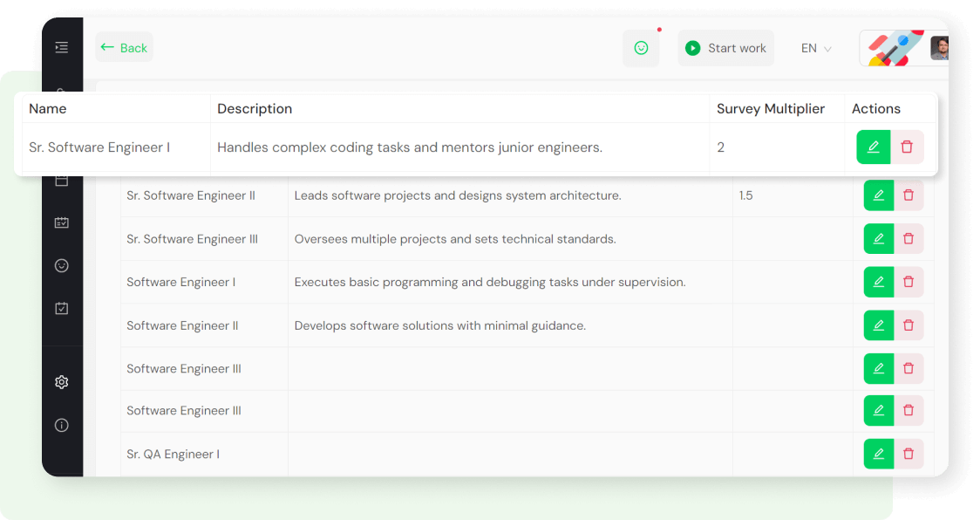The height and width of the screenshot is (520, 980).
Task: Delete Sr. QA Engineer I using its trash icon
Action: click(909, 454)
